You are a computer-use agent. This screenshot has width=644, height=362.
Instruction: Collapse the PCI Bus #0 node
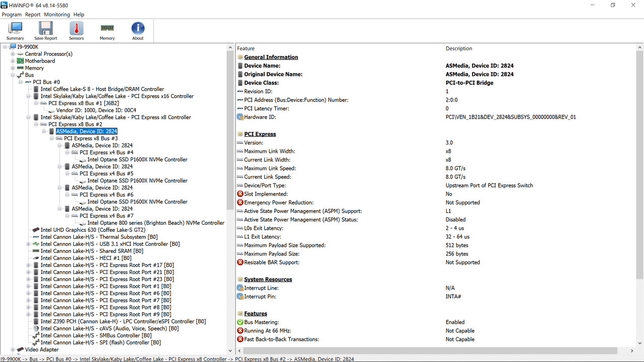[21, 82]
